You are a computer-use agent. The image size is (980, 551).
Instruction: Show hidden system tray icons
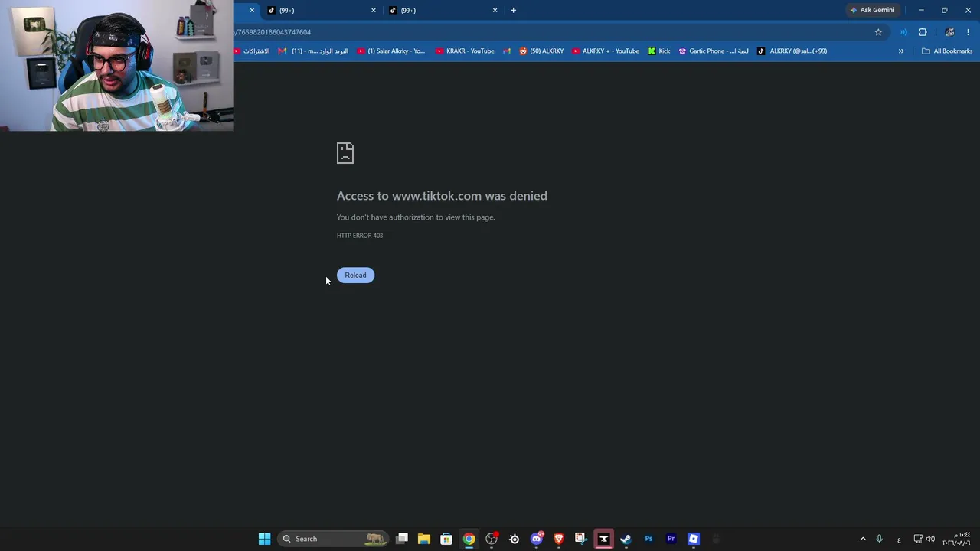click(863, 539)
